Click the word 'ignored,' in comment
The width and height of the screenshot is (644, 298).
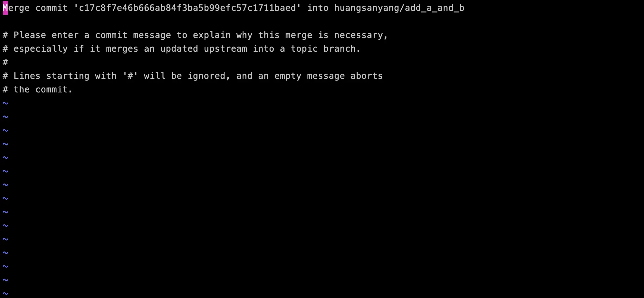coord(209,76)
